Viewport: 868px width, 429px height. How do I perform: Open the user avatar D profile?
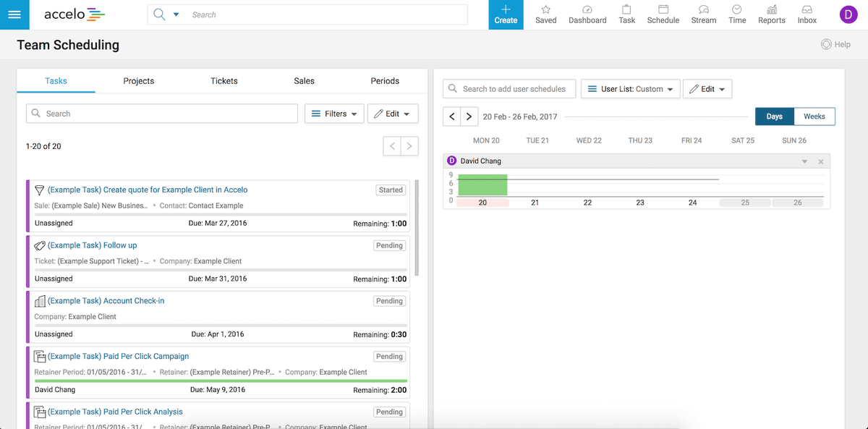click(848, 14)
